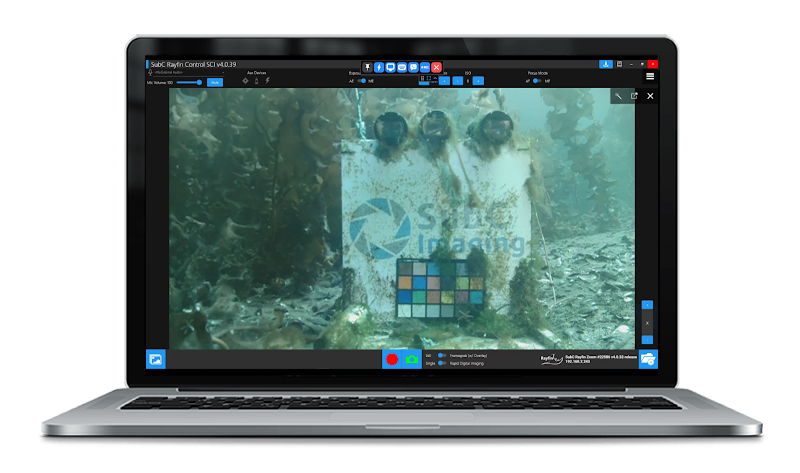Click the wand tool on video overlay
Screen dimensions: 800x473
tap(619, 96)
